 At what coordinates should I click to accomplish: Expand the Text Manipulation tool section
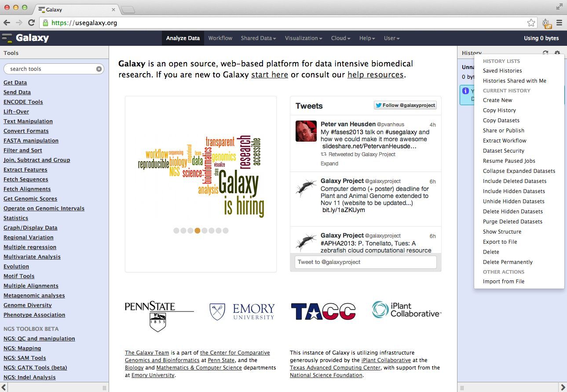pos(28,121)
